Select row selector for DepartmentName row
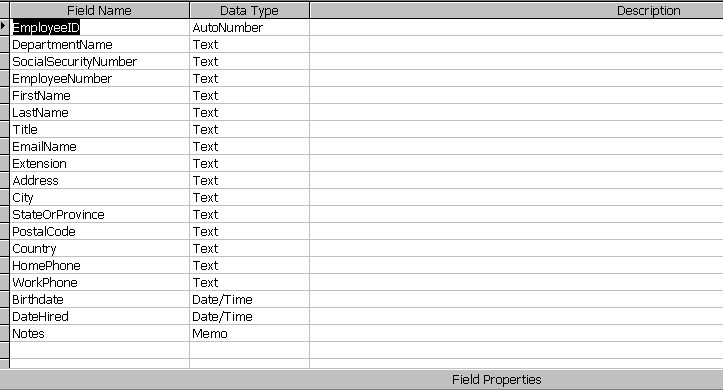The height and width of the screenshot is (390, 723). coord(4,45)
